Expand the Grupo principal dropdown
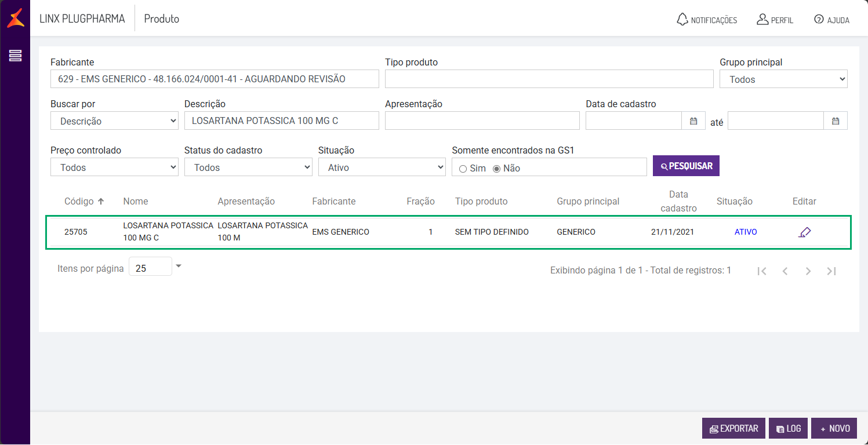This screenshot has width=868, height=445. (783, 79)
